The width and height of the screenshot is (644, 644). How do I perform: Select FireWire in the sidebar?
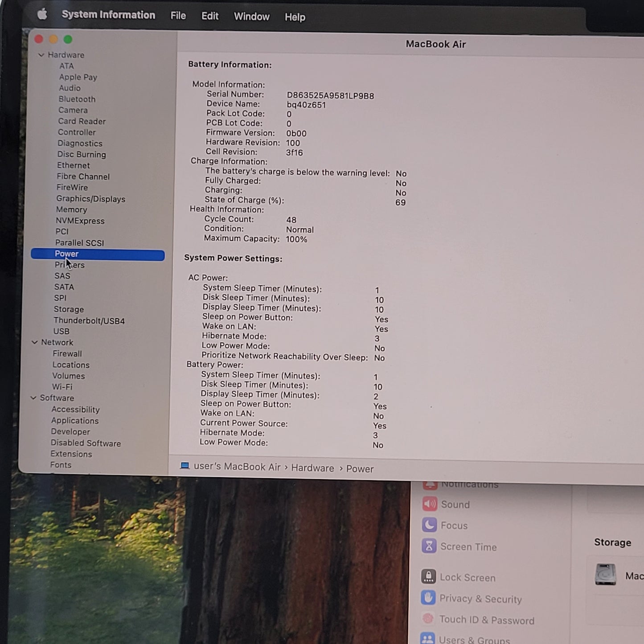click(72, 188)
